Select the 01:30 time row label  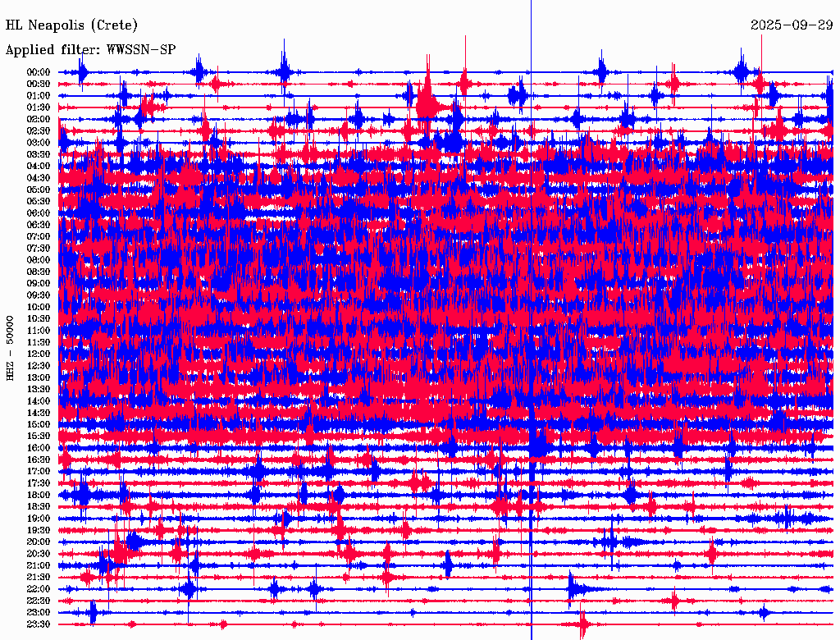(x=39, y=107)
